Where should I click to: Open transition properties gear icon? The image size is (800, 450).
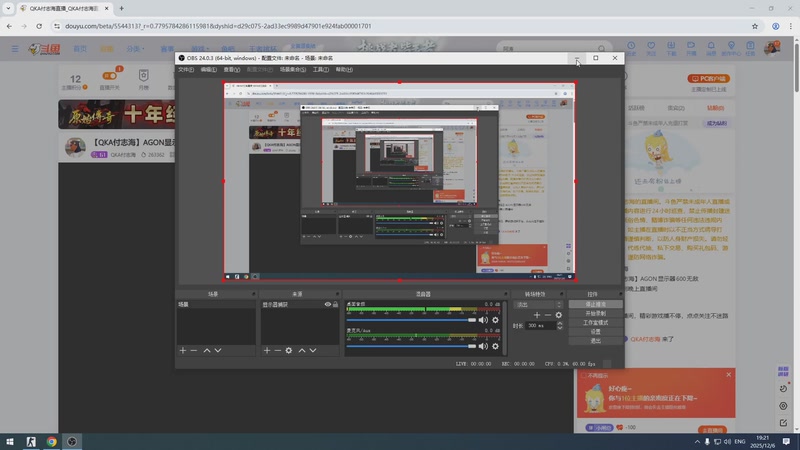click(x=559, y=315)
